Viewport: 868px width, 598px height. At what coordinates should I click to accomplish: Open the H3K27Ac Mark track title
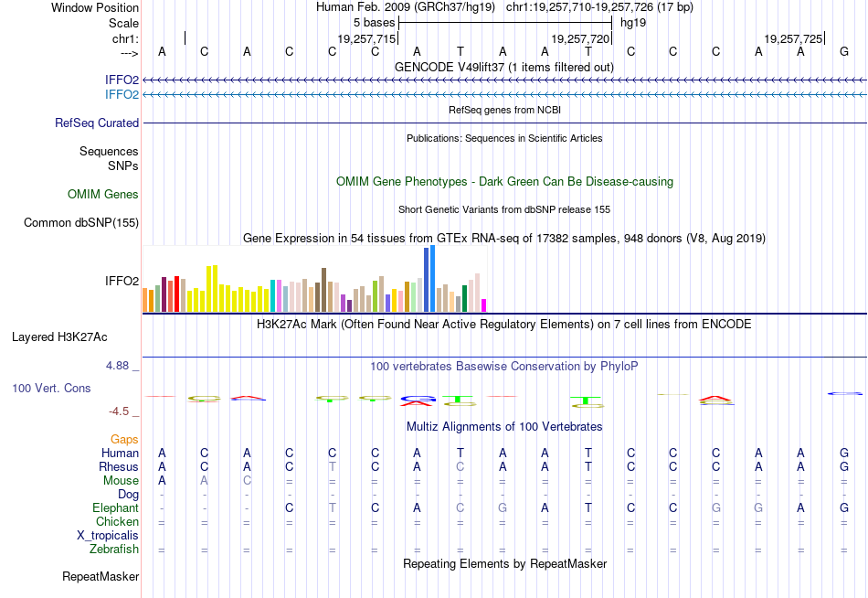[504, 325]
